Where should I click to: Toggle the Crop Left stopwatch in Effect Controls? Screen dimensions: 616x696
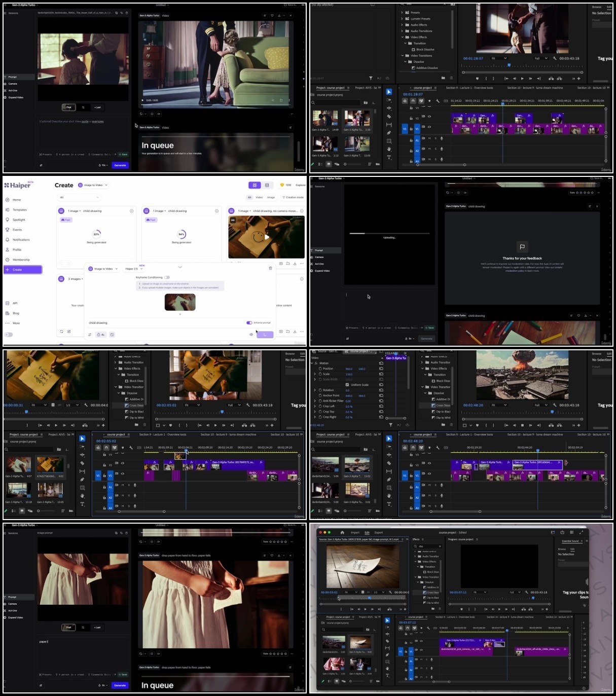point(320,406)
